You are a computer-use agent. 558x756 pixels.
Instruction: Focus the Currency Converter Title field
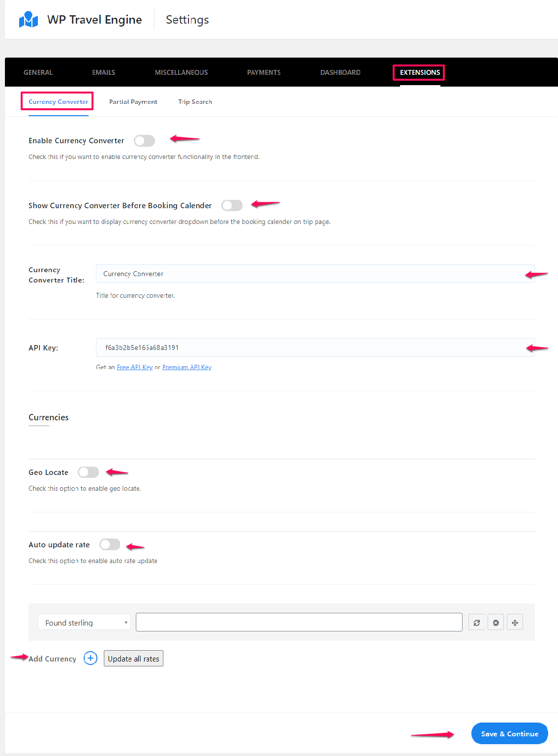coord(315,274)
